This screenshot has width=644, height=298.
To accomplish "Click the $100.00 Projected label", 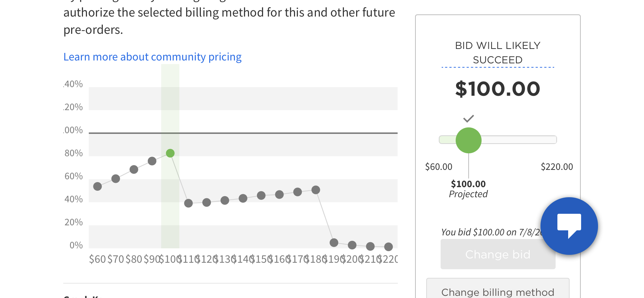I will (468, 189).
